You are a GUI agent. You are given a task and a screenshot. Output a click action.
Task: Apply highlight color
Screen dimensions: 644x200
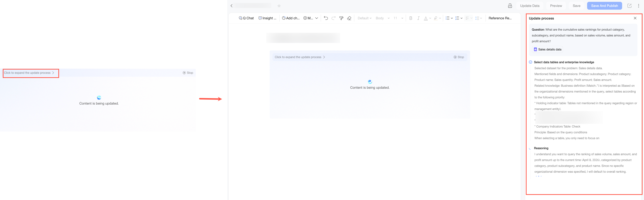pyautogui.click(x=436, y=18)
